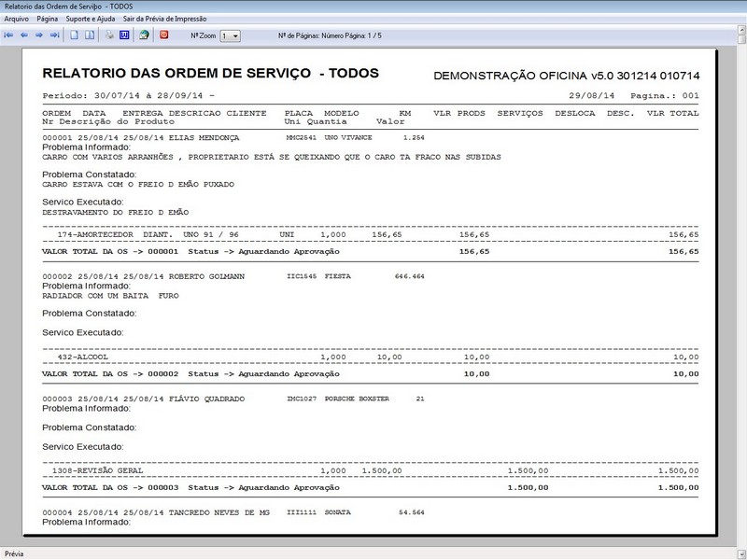This screenshot has width=747, height=560.
Task: Click the globe envelope email icon
Action: (x=144, y=35)
